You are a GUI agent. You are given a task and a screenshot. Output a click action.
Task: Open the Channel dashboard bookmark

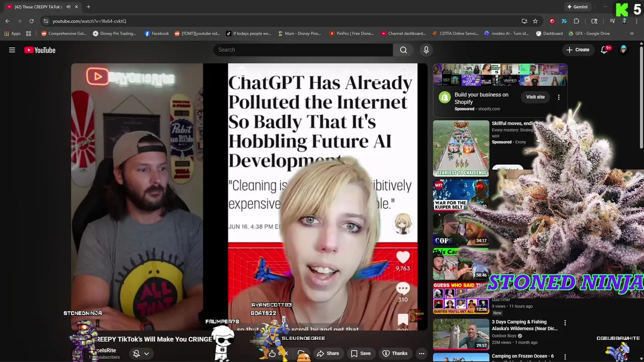tap(404, 34)
